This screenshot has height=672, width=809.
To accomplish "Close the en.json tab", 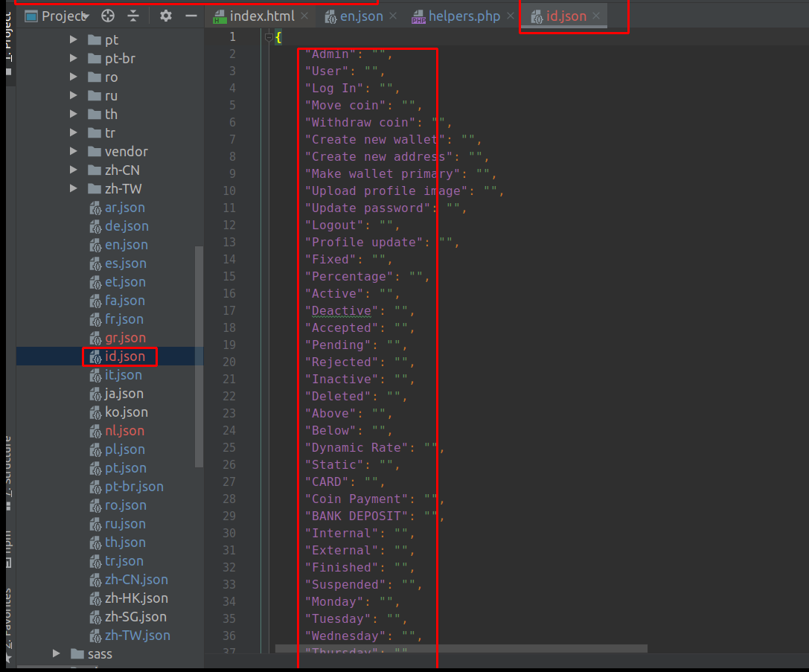I will click(393, 16).
